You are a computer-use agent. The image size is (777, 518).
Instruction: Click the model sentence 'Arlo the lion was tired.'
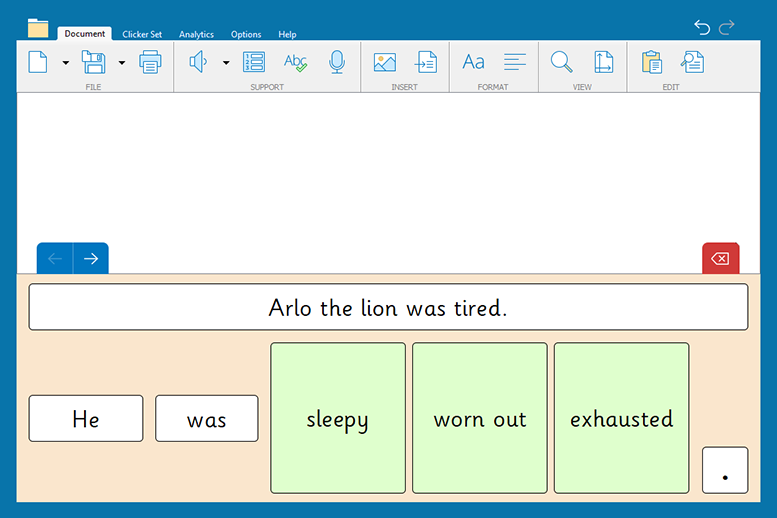tap(388, 307)
